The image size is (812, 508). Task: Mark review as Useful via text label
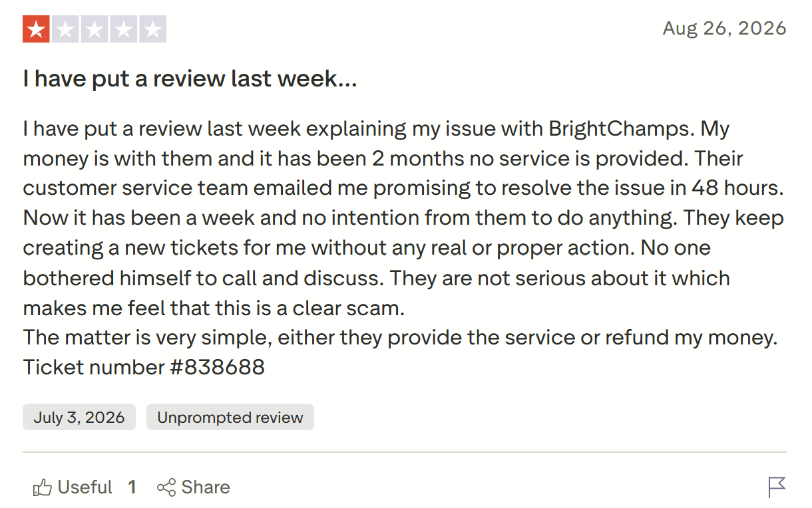[x=85, y=487]
